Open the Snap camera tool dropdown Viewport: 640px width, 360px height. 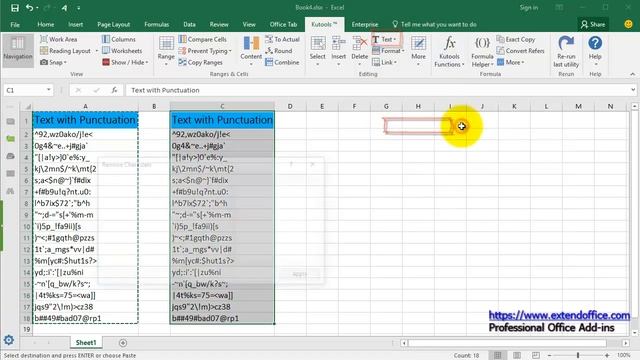[x=53, y=62]
